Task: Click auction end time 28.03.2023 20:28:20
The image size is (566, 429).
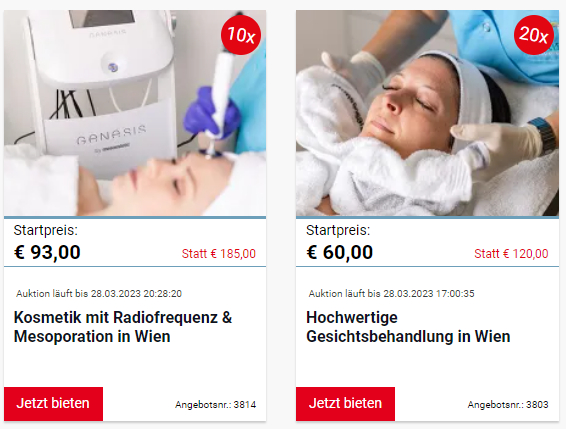Action: pos(136,294)
